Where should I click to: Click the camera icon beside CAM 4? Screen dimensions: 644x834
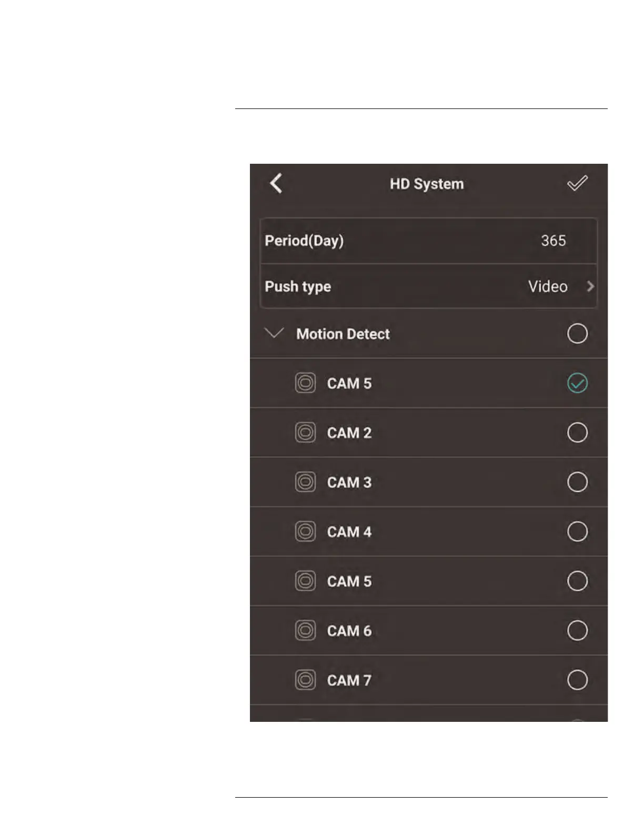(305, 532)
